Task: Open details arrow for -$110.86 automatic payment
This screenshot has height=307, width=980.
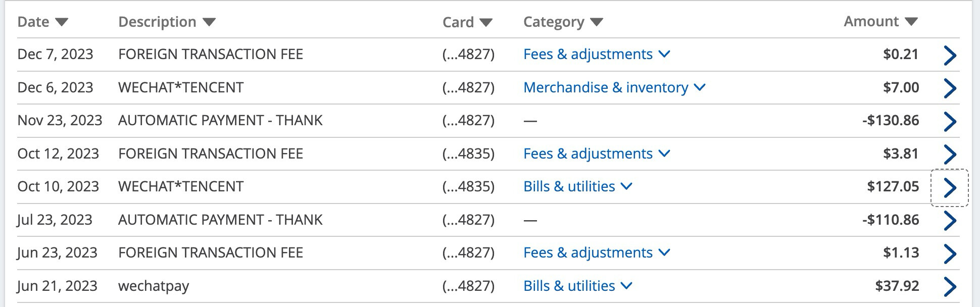Action: pos(950,220)
